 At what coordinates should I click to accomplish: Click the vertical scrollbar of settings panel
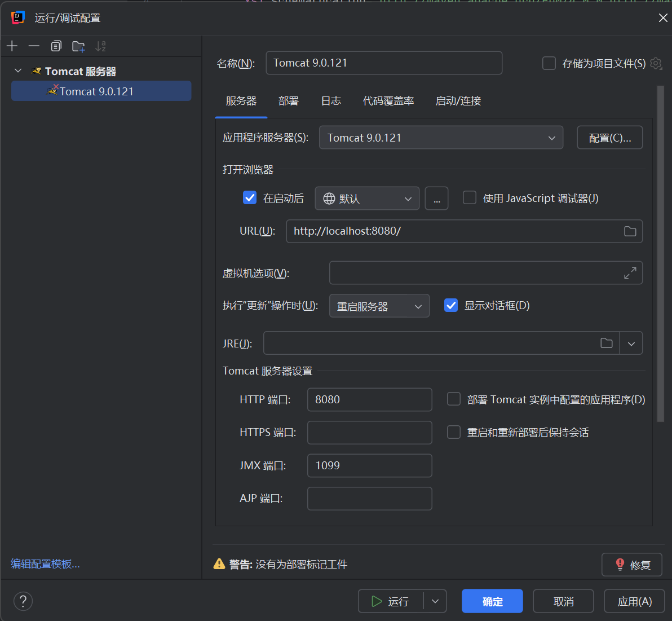(660, 253)
